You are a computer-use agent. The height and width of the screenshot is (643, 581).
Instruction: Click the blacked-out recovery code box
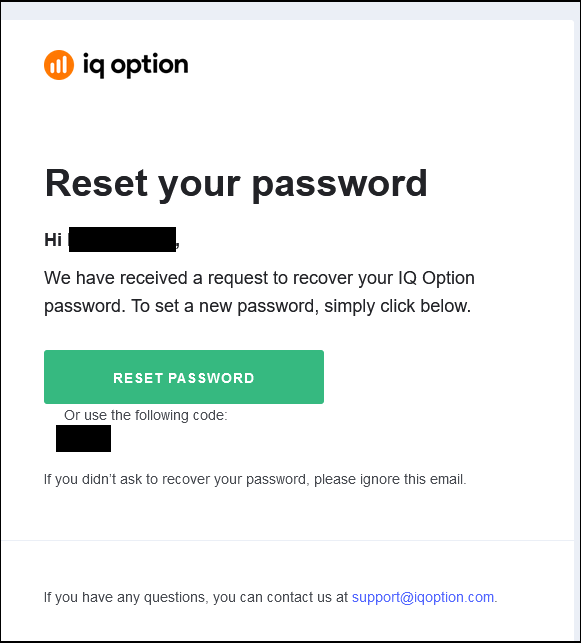[x=83, y=438]
